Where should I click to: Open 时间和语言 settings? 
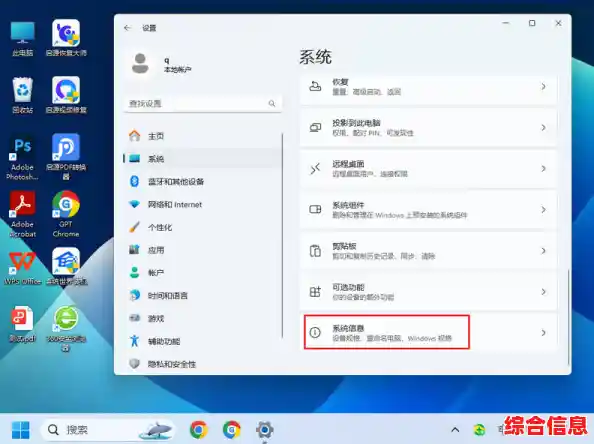[203, 295]
